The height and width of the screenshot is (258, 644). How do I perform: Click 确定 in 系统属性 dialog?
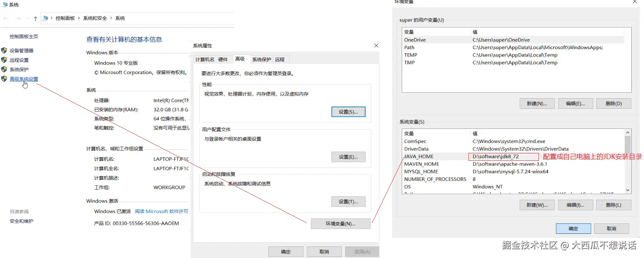tap(286, 252)
